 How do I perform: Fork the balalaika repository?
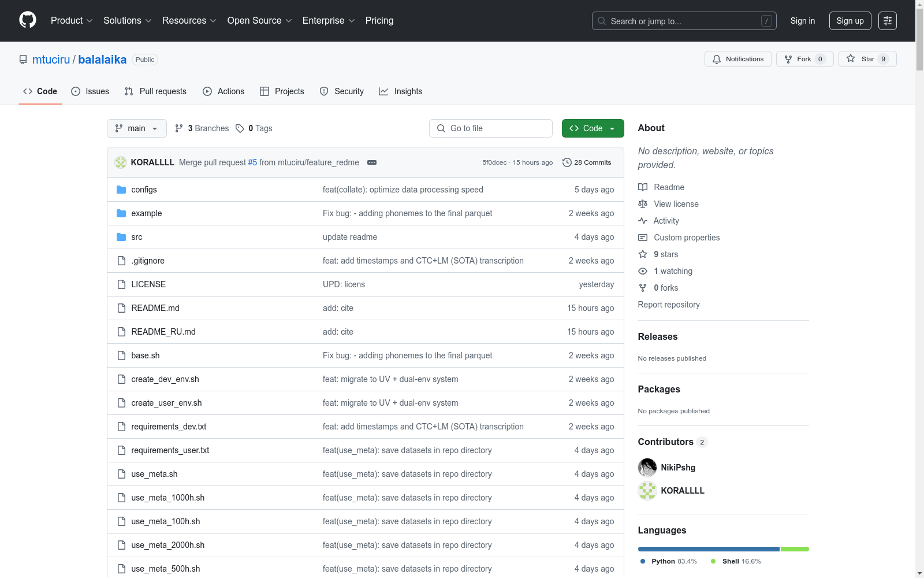805,59
